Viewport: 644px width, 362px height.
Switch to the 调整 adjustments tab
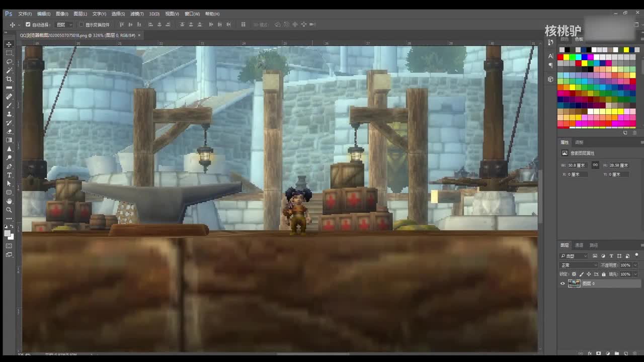[x=579, y=142]
